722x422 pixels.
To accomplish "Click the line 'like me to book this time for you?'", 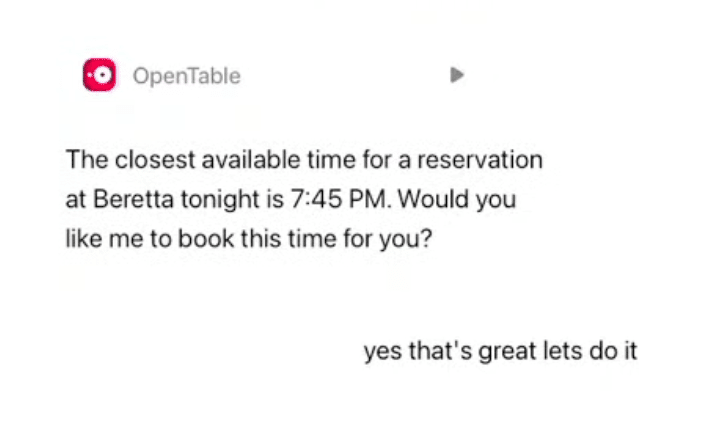I will [x=248, y=240].
